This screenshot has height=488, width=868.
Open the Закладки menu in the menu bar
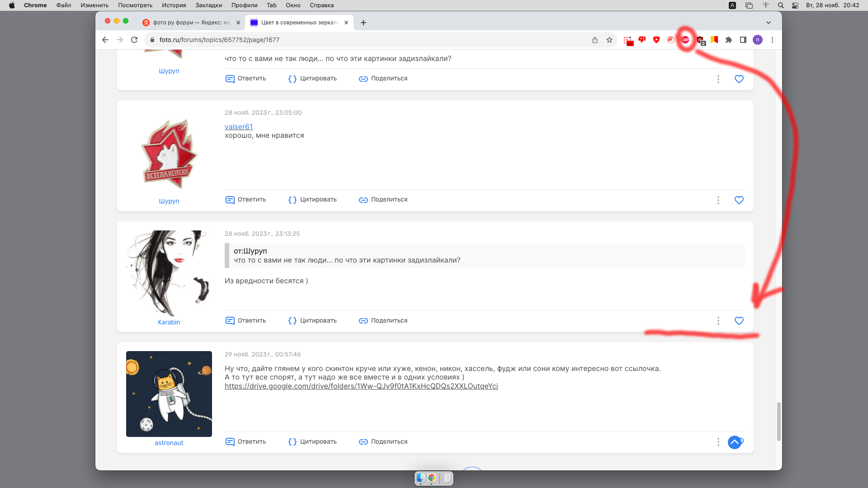[208, 5]
